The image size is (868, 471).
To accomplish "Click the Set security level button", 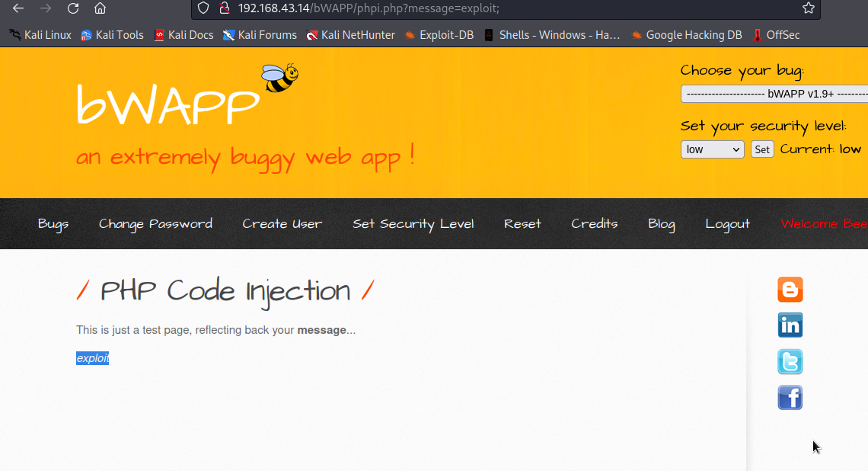I will click(x=761, y=149).
